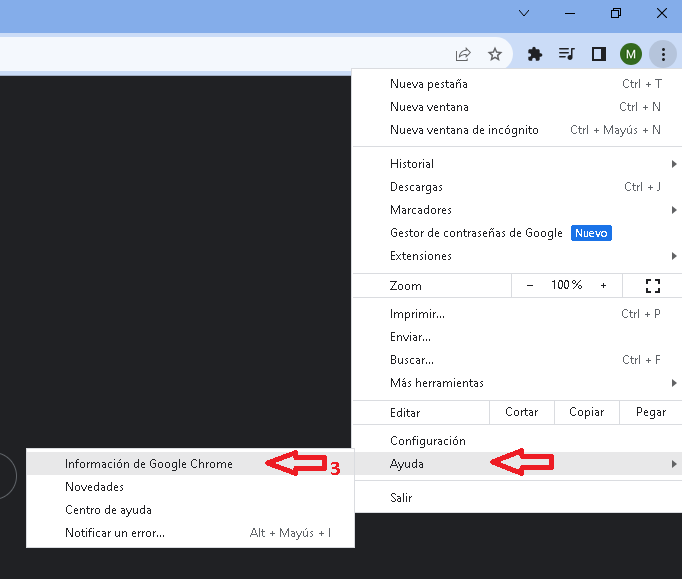
Task: Expand the Extensiones submenu
Action: (x=517, y=256)
